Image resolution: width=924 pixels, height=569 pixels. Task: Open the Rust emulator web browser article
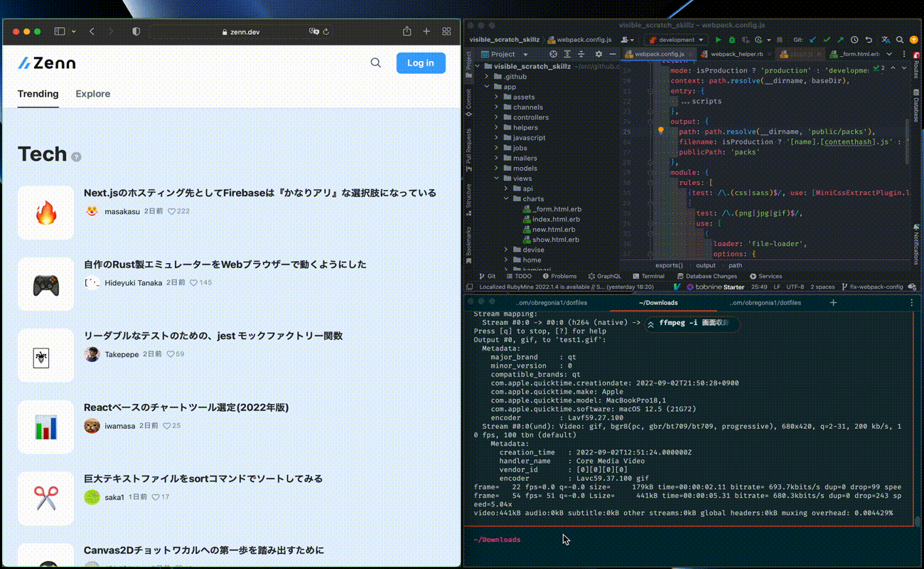point(225,264)
